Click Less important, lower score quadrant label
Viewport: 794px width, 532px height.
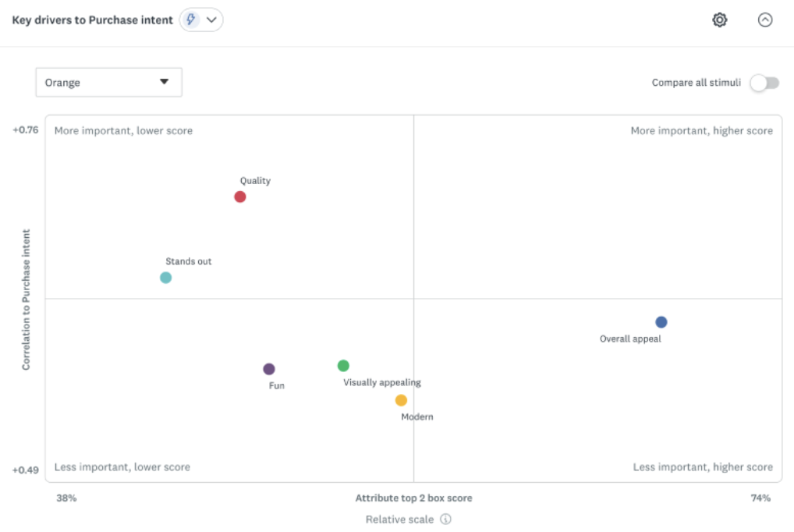pyautogui.click(x=122, y=467)
